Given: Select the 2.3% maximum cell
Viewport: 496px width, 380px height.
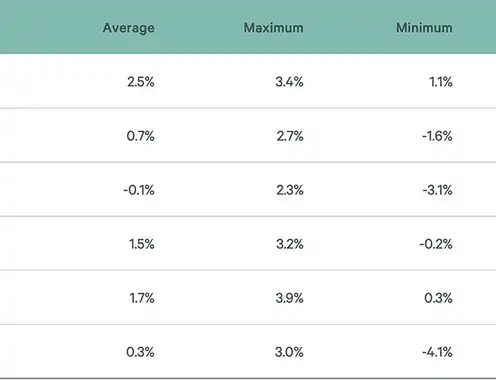Looking at the screenshot, I should (290, 190).
